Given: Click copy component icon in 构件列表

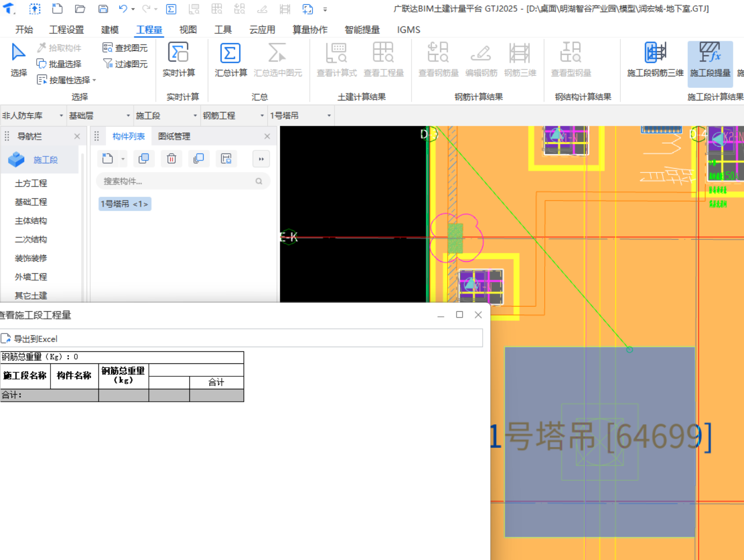Looking at the screenshot, I should pyautogui.click(x=144, y=159).
